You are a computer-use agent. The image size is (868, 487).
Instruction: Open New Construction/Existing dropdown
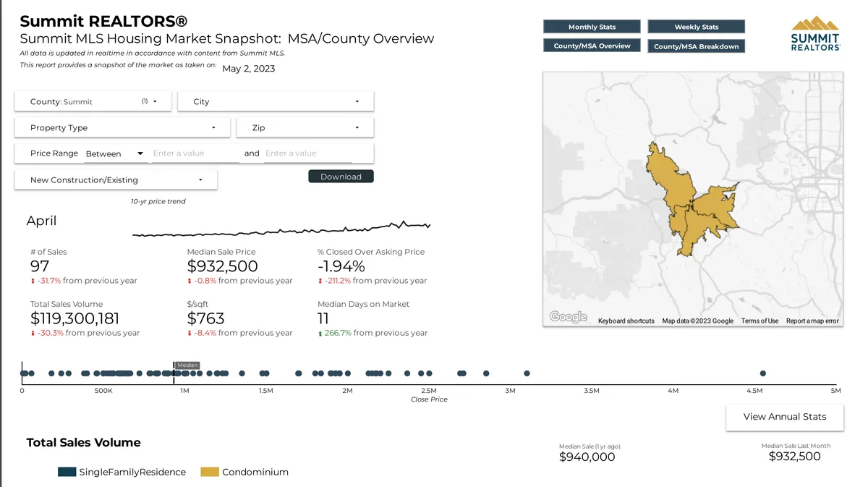(116, 179)
